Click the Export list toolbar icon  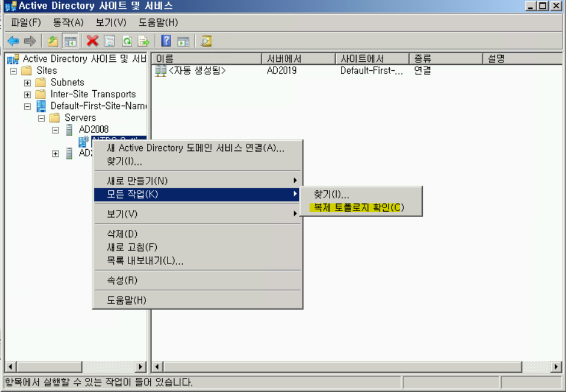coord(144,41)
